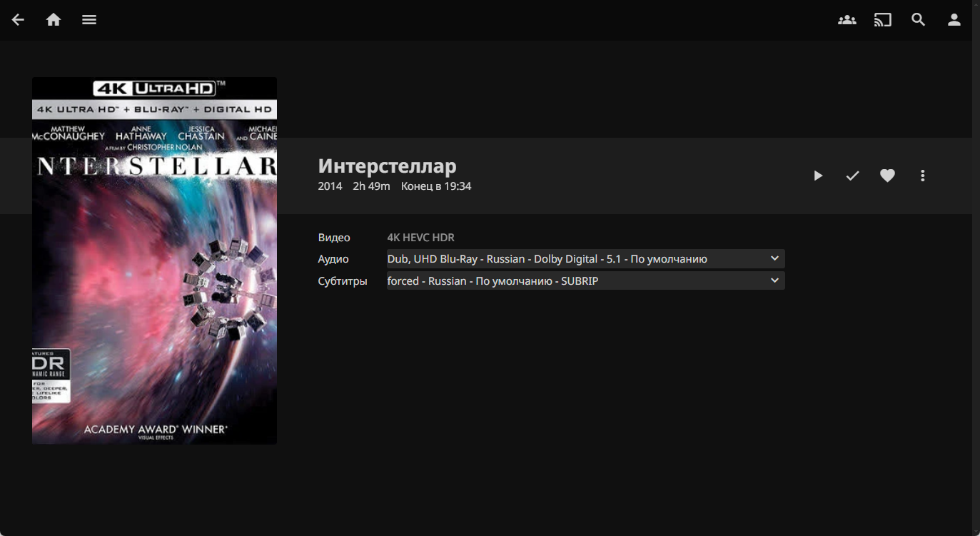Viewport: 980px width, 536px height.
Task: Open the SyncPlay group icon
Action: (847, 20)
